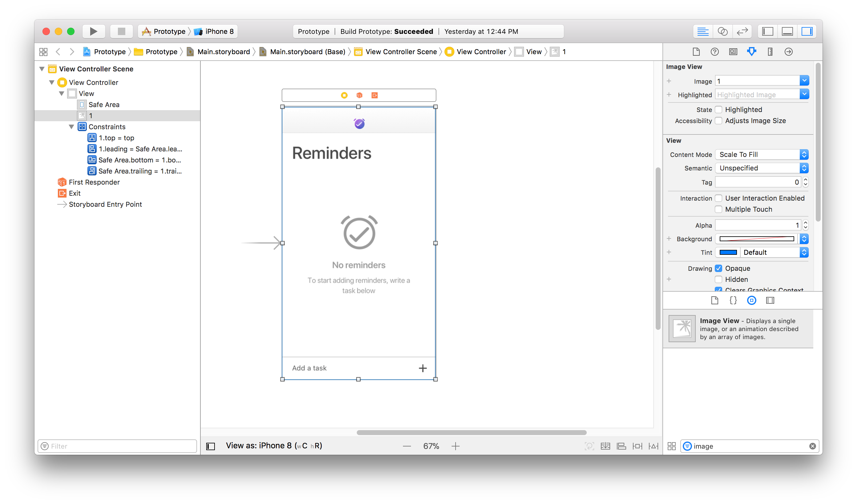Uncheck the Opaque drawing checkbox

718,268
